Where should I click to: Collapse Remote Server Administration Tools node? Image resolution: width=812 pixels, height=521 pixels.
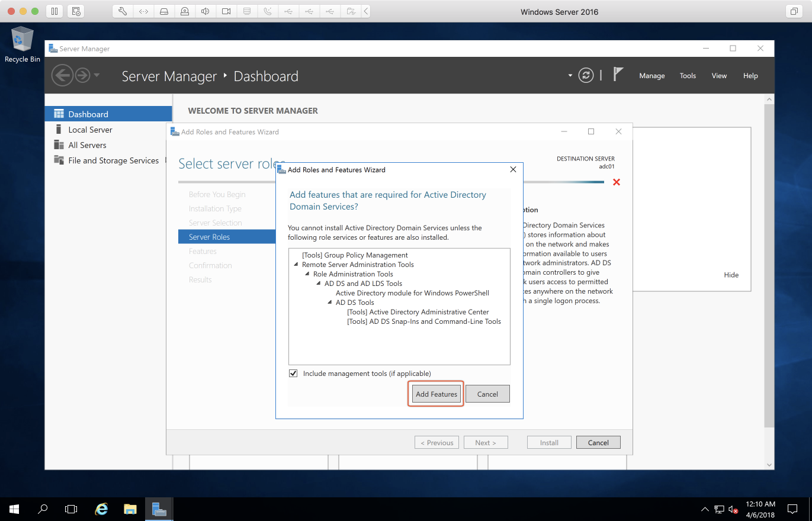click(296, 265)
